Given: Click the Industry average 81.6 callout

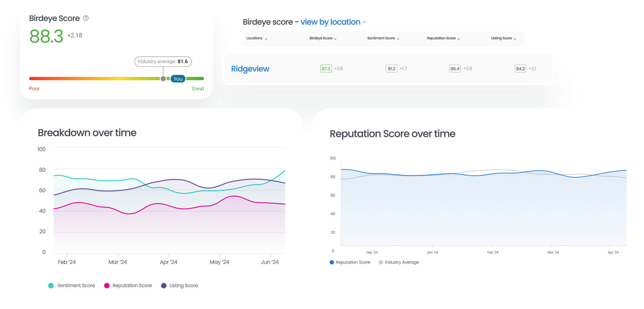Looking at the screenshot, I should tap(163, 61).
